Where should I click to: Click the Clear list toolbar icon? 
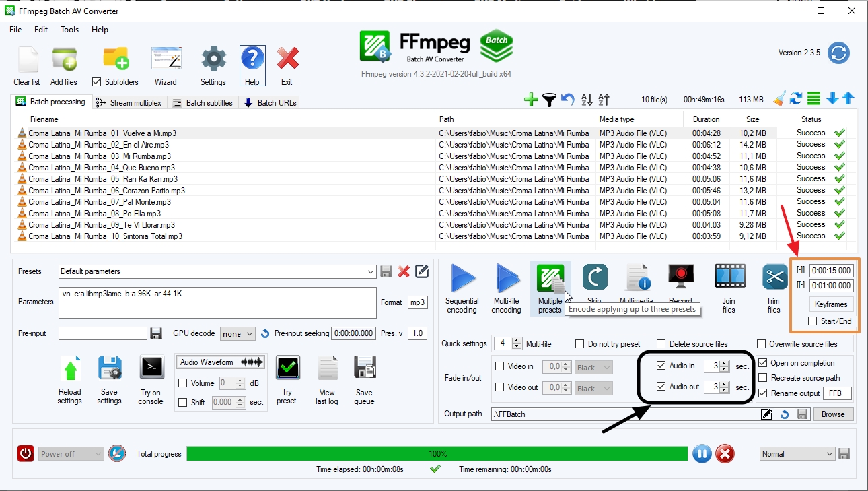coord(27,59)
